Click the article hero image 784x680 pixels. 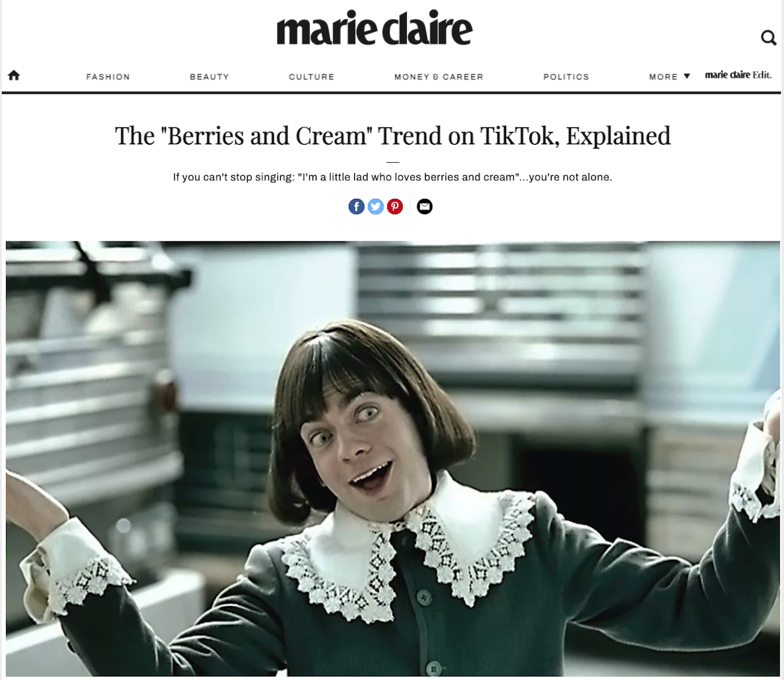coord(393,459)
